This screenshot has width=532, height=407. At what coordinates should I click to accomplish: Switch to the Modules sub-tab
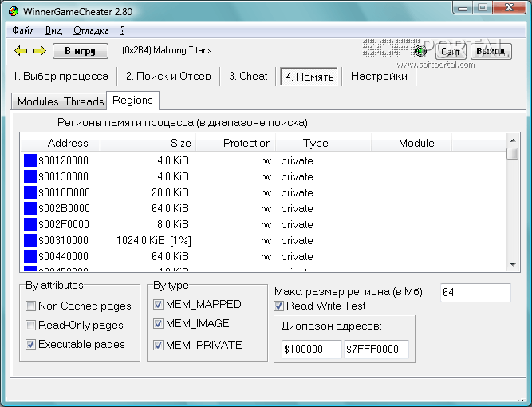(x=38, y=101)
